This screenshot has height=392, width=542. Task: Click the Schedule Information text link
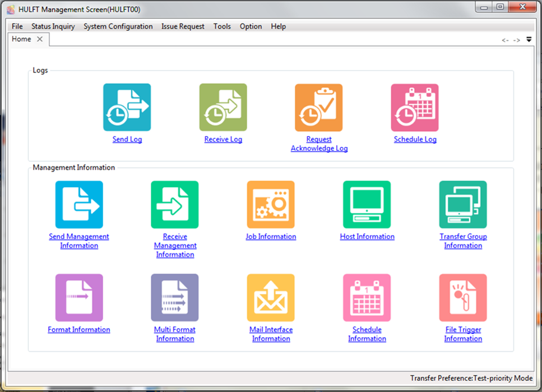pyautogui.click(x=367, y=334)
